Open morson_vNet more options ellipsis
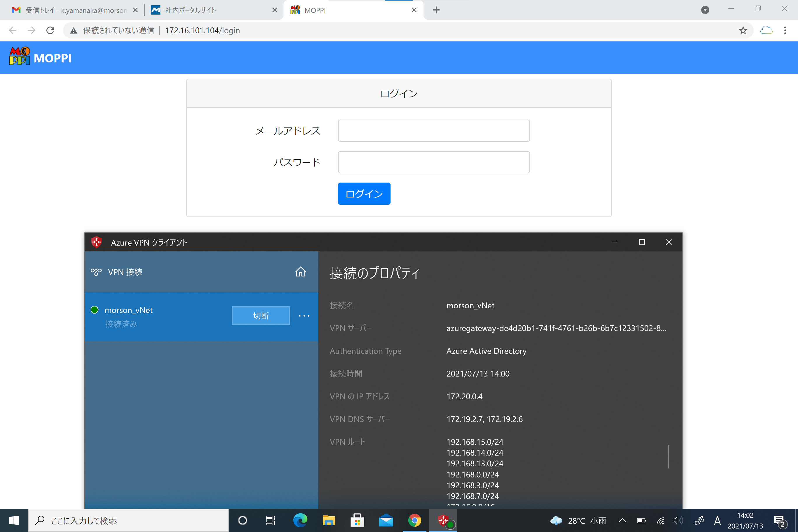 (304, 316)
